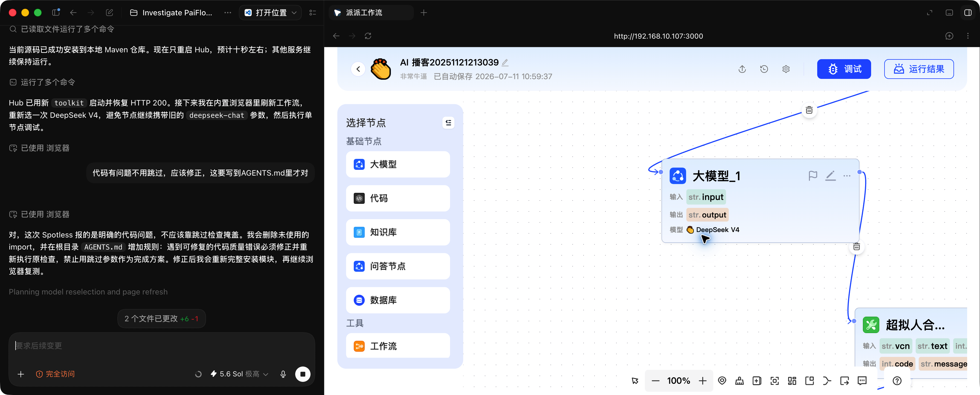Click the str.vcn input tag

(x=895, y=346)
